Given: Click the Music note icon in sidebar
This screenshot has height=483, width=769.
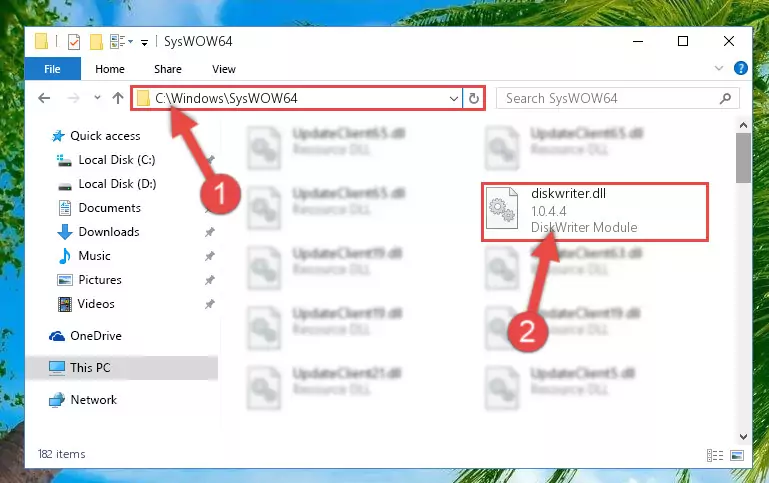Looking at the screenshot, I should [64, 256].
